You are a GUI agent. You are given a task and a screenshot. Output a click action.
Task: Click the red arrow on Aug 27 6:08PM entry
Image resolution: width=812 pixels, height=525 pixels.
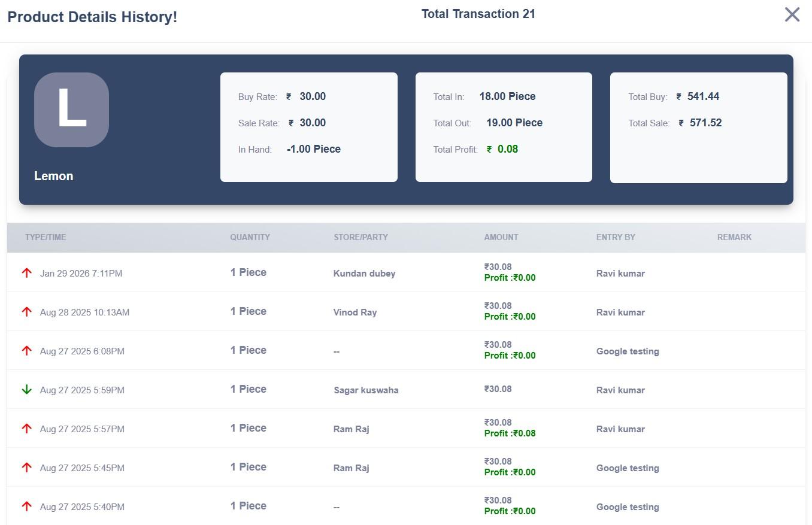(26, 351)
